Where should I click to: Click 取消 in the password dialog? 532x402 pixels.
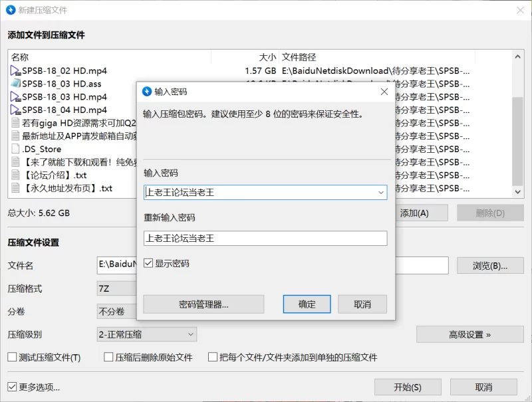362,304
